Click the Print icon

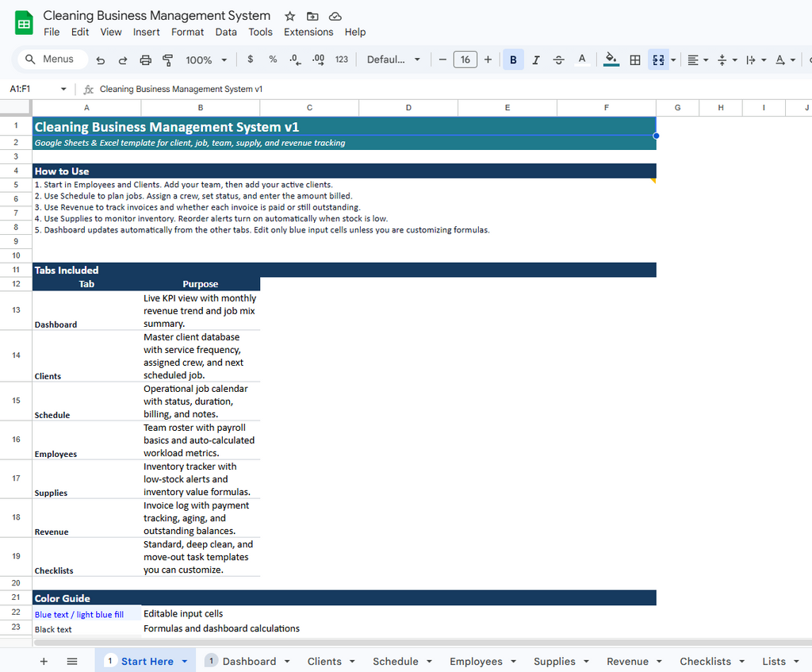point(146,60)
